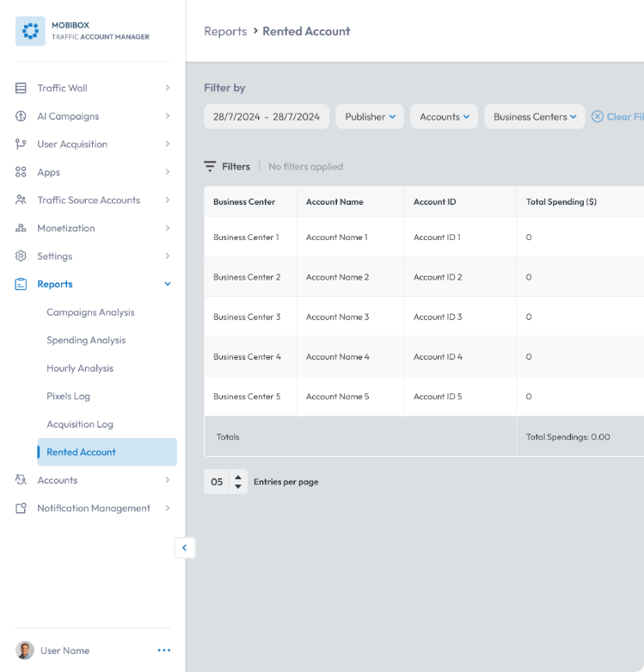This screenshot has width=644, height=672.
Task: Collapse the Reports menu chevron
Action: click(x=168, y=284)
